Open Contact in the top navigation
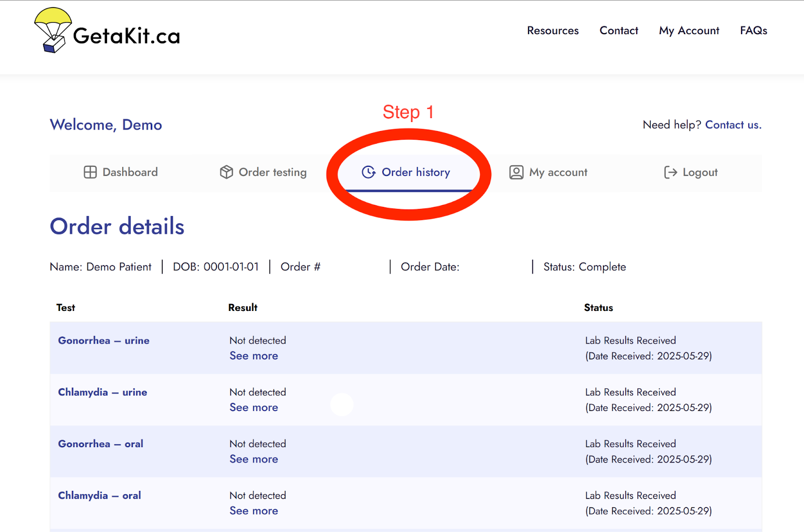The height and width of the screenshot is (532, 804). pyautogui.click(x=619, y=31)
